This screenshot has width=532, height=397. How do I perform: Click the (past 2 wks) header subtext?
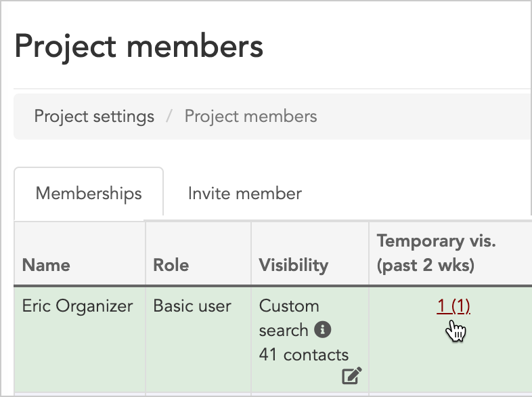coord(426,265)
